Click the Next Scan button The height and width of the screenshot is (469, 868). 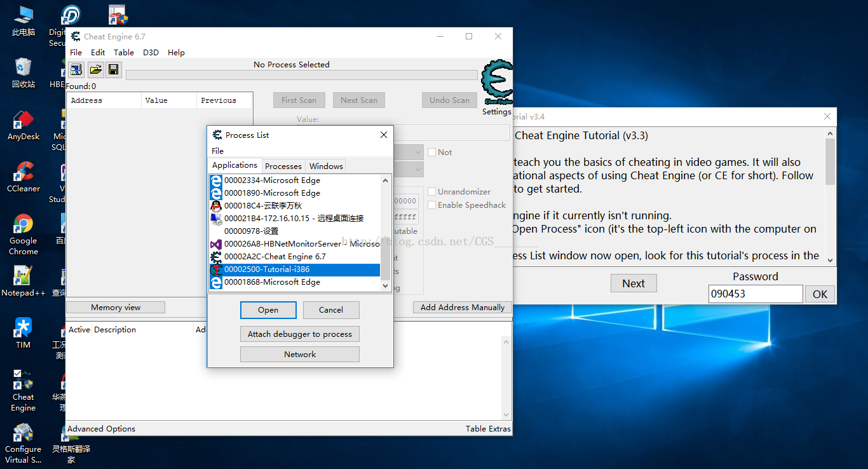(359, 100)
